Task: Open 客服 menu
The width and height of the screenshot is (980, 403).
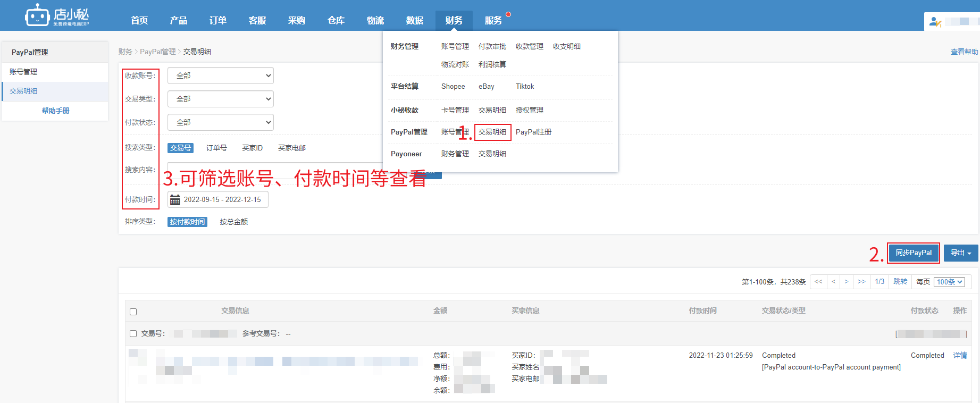Action: (x=257, y=20)
